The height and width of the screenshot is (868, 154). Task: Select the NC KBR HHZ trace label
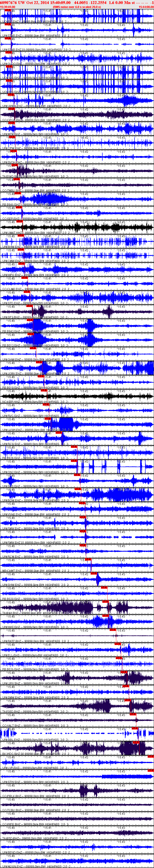(x=35, y=401)
